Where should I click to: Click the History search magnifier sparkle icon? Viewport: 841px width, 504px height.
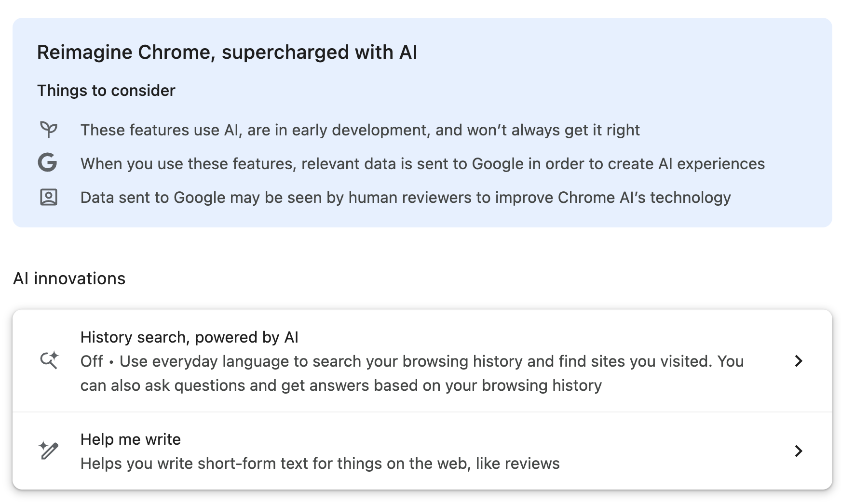click(49, 360)
